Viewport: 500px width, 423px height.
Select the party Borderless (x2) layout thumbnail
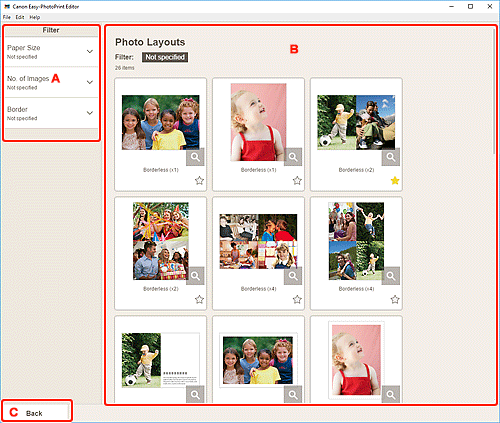pos(161,241)
